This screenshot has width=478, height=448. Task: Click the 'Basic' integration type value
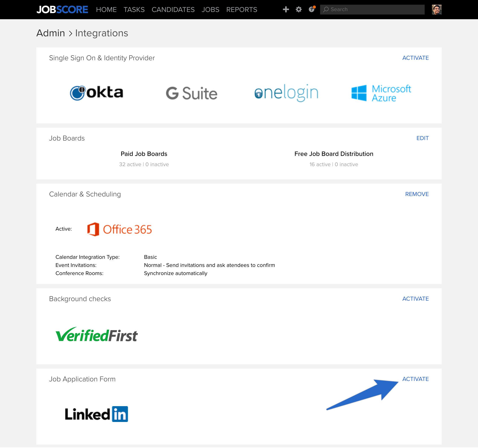pos(150,257)
